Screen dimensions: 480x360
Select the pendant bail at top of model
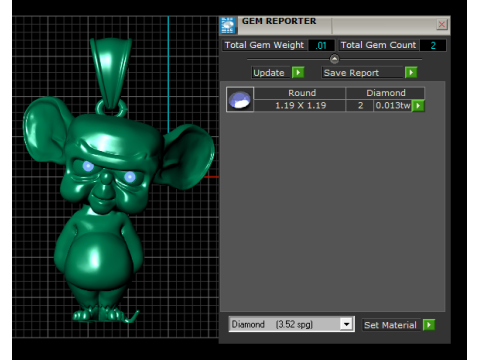111,72
